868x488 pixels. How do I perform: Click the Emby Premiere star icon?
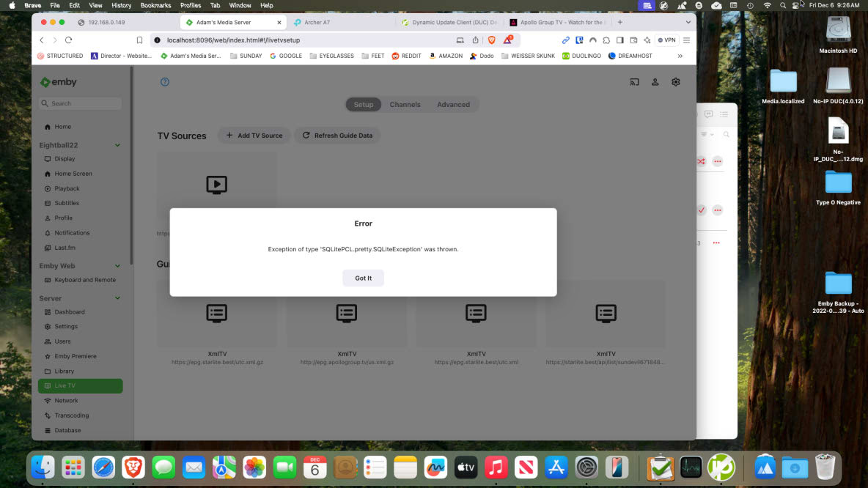point(46,355)
